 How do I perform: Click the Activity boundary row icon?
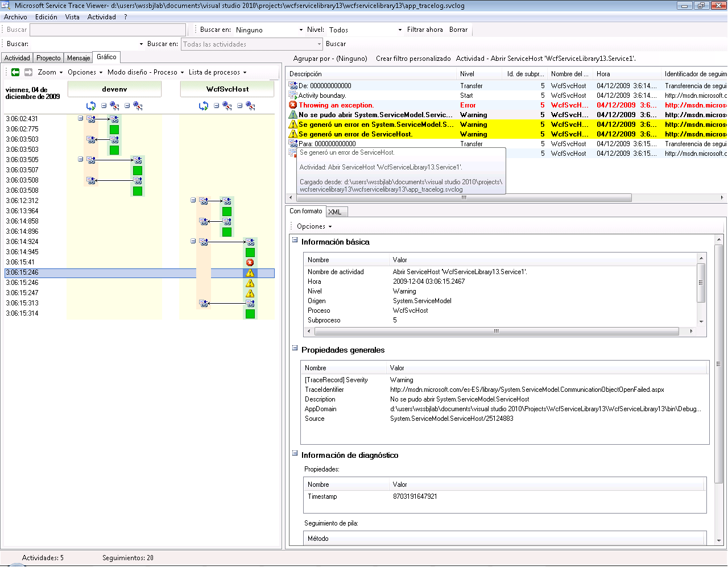[x=293, y=96]
